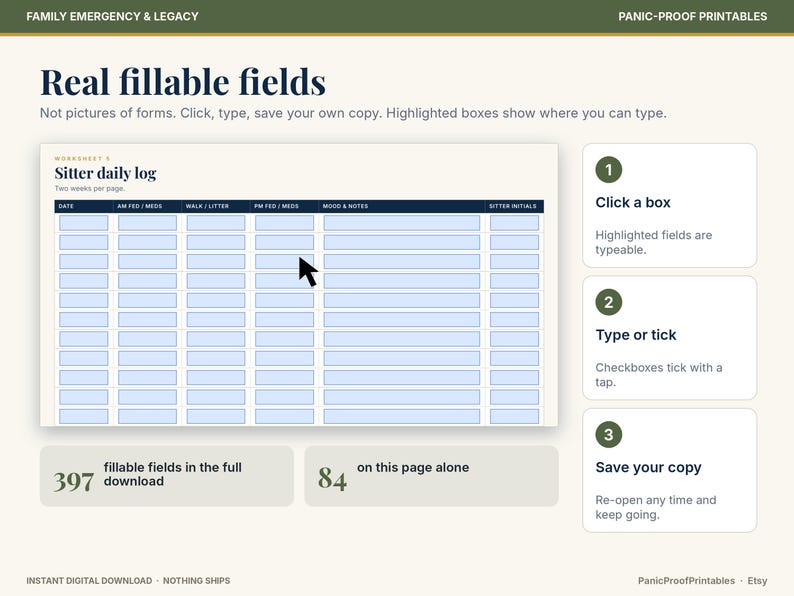This screenshot has height=596, width=794.
Task: Click 'fillable fields in the full download' text
Action: click(x=173, y=474)
